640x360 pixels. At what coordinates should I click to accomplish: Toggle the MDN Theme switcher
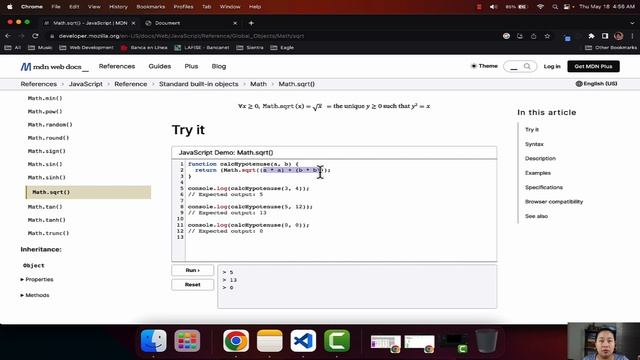tap(484, 66)
